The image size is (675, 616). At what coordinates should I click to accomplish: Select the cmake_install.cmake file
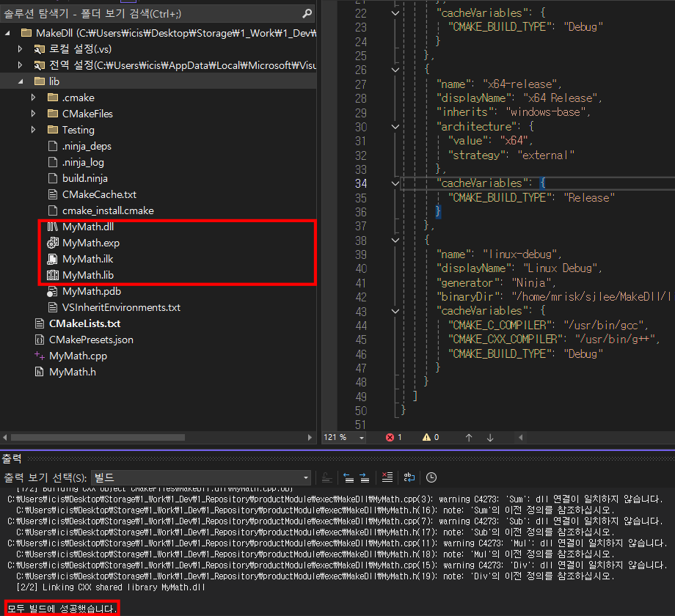108,210
